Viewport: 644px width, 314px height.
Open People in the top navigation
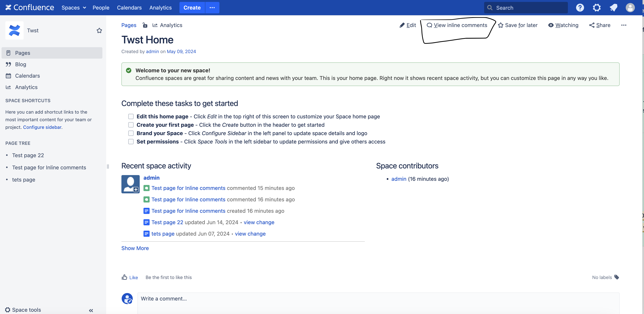[x=101, y=8]
